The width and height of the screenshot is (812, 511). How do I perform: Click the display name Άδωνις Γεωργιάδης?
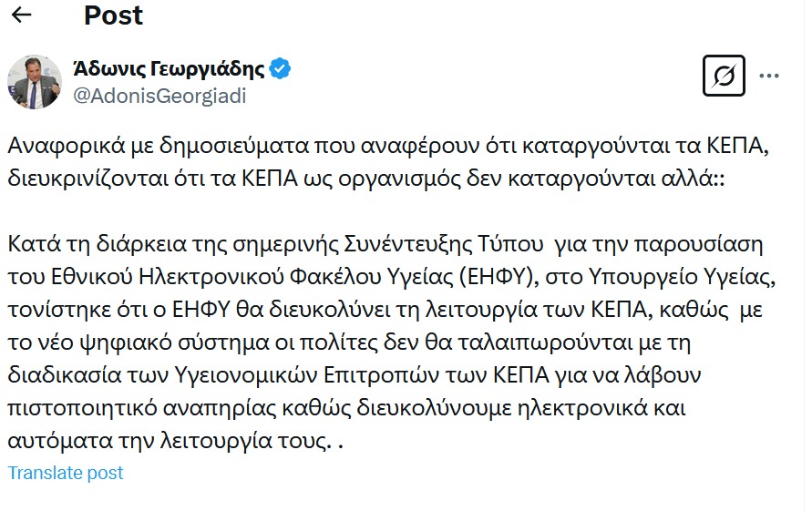[168, 68]
